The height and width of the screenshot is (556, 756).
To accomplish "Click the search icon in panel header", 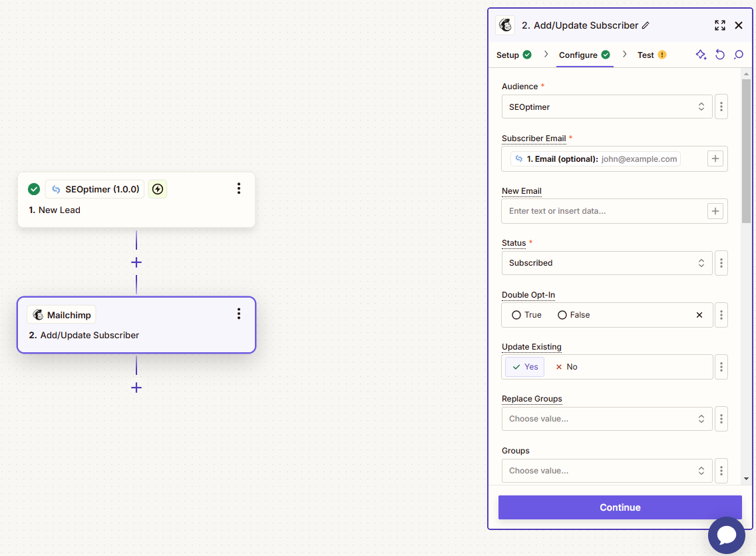I will click(738, 55).
